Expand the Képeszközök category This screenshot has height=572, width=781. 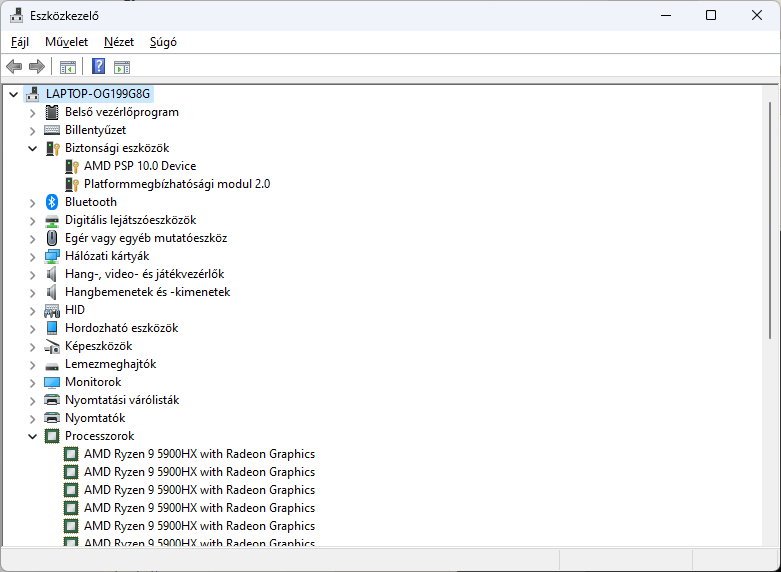(x=32, y=347)
